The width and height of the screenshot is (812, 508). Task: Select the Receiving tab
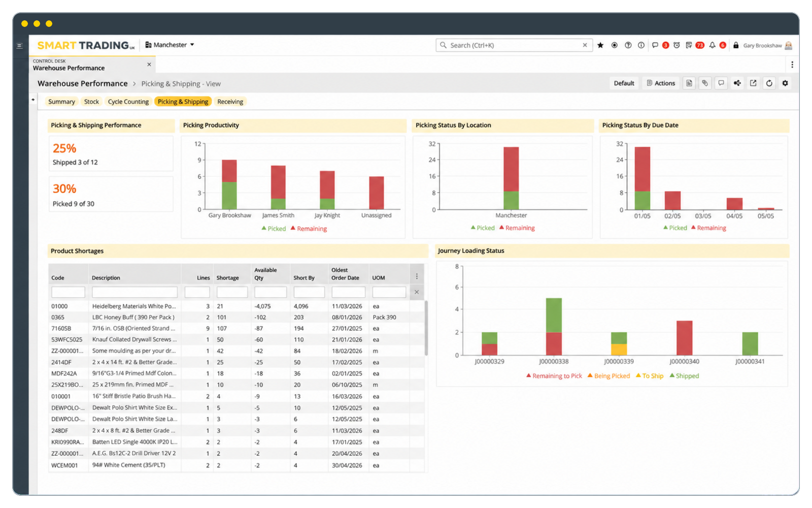tap(230, 102)
